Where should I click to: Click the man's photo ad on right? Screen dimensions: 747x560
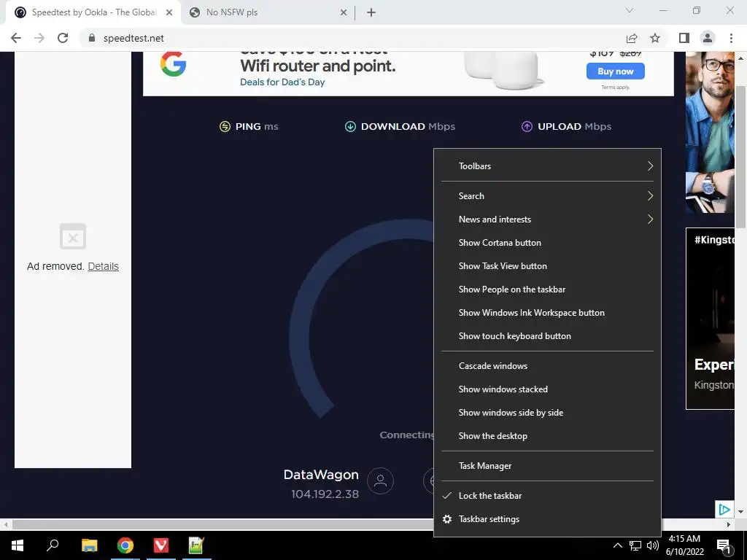coord(710,133)
